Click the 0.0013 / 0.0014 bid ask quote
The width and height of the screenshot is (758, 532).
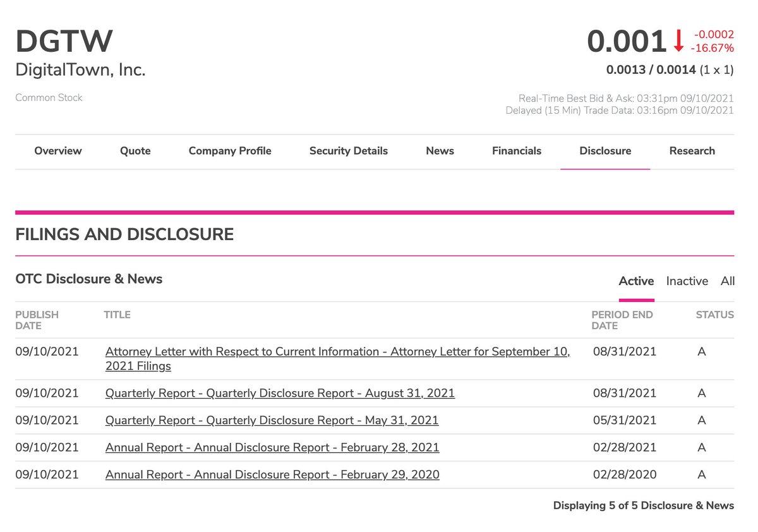coord(651,70)
